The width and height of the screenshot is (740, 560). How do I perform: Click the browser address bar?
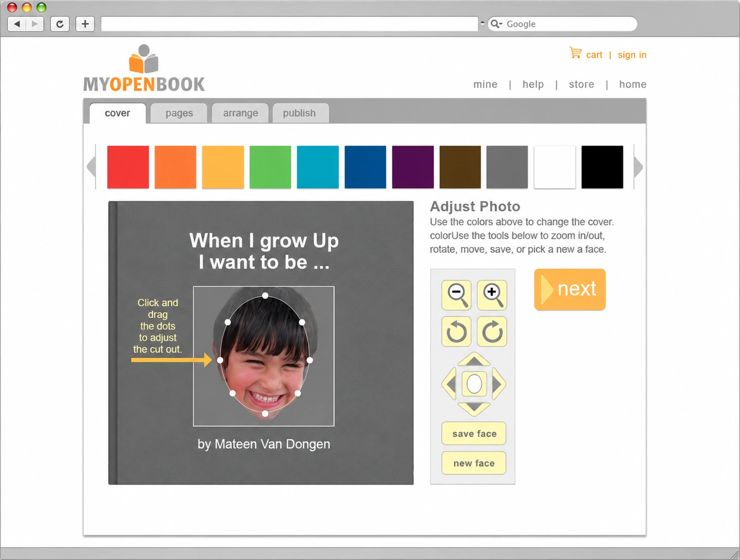tap(289, 24)
